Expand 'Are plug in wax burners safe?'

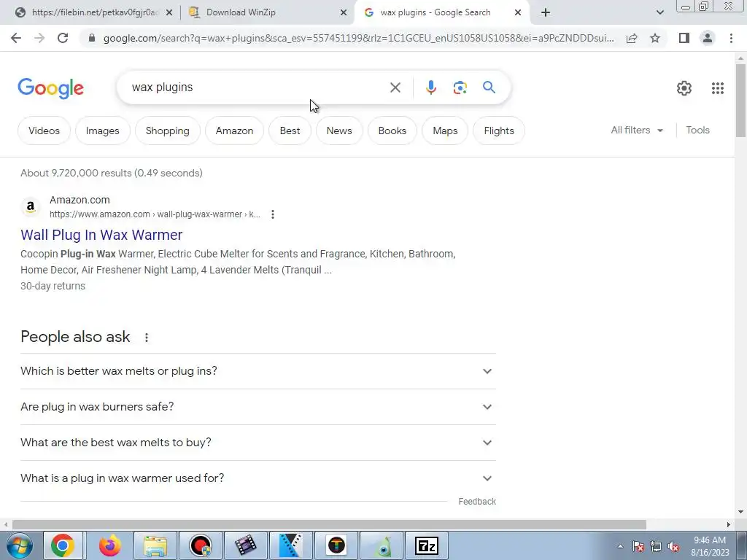pyautogui.click(x=258, y=407)
